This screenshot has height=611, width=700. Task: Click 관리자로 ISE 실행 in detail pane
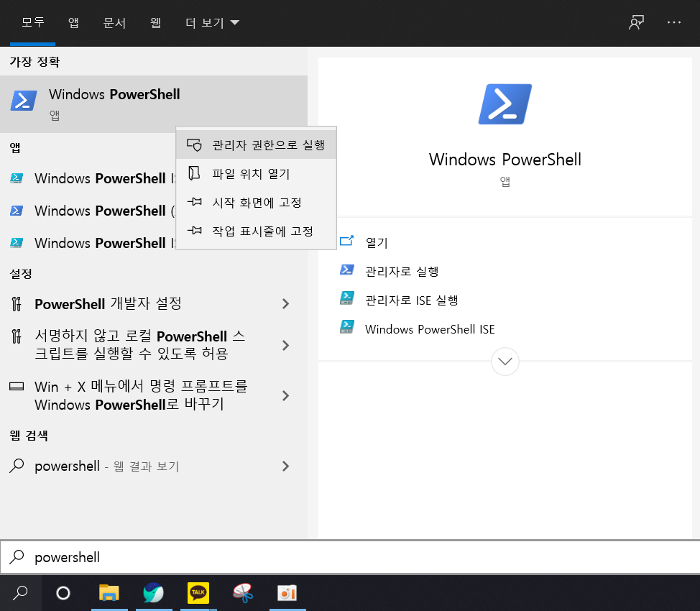pyautogui.click(x=412, y=300)
